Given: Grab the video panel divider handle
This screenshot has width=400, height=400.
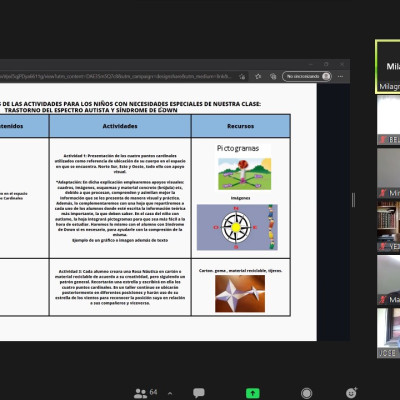Looking at the screenshot, I should tap(353, 200).
